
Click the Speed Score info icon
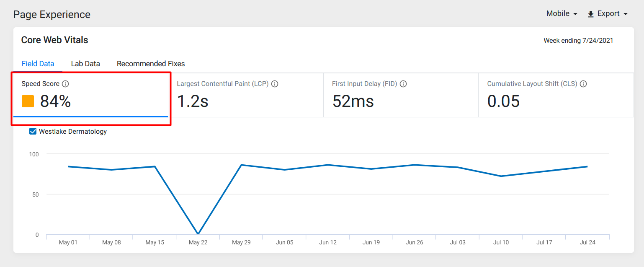(65, 84)
